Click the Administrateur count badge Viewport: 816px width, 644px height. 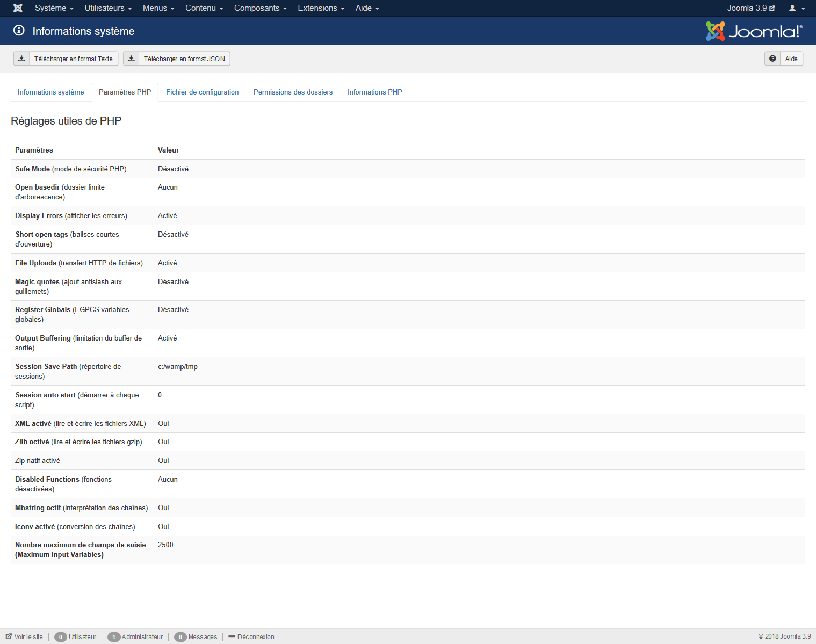[x=114, y=637]
